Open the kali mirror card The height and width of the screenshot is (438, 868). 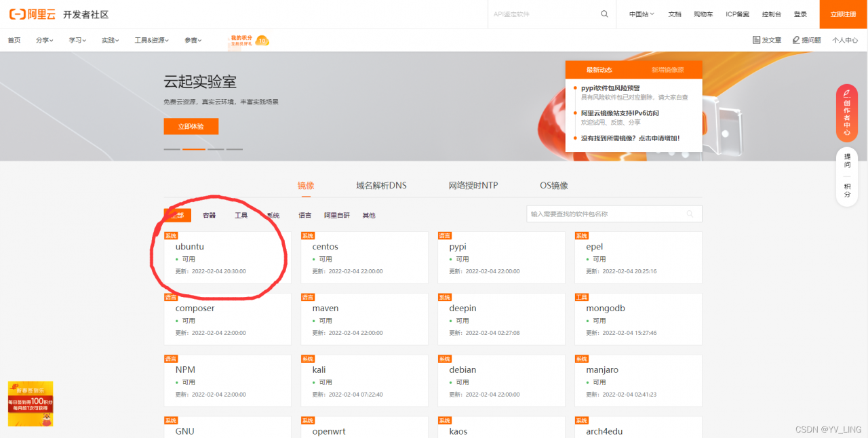click(x=365, y=381)
